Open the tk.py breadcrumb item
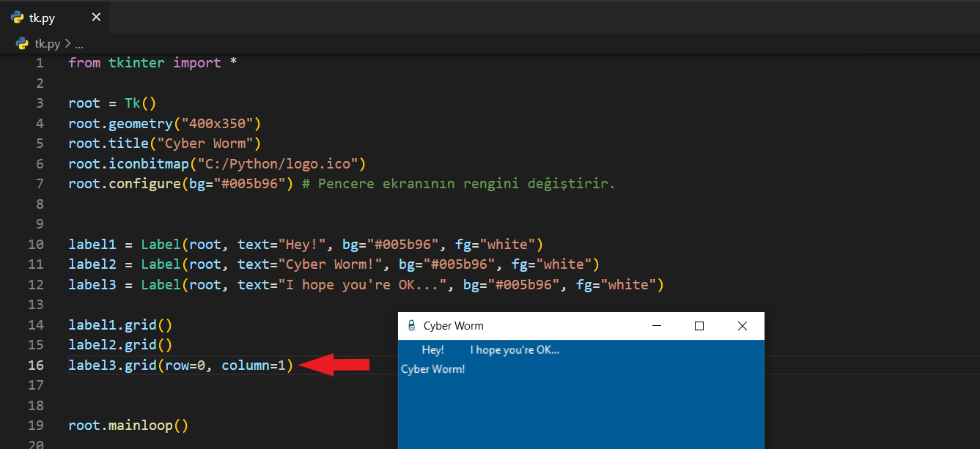Viewport: 980px width, 449px height. (48, 44)
